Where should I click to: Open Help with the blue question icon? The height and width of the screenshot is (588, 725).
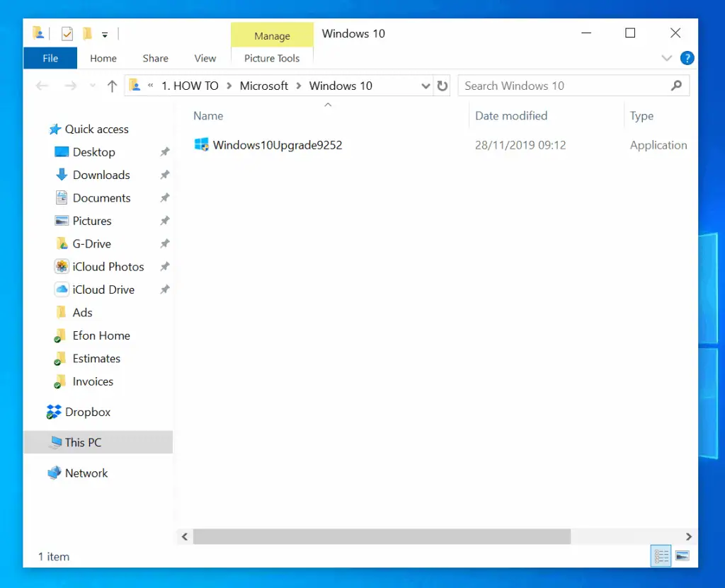(x=687, y=58)
